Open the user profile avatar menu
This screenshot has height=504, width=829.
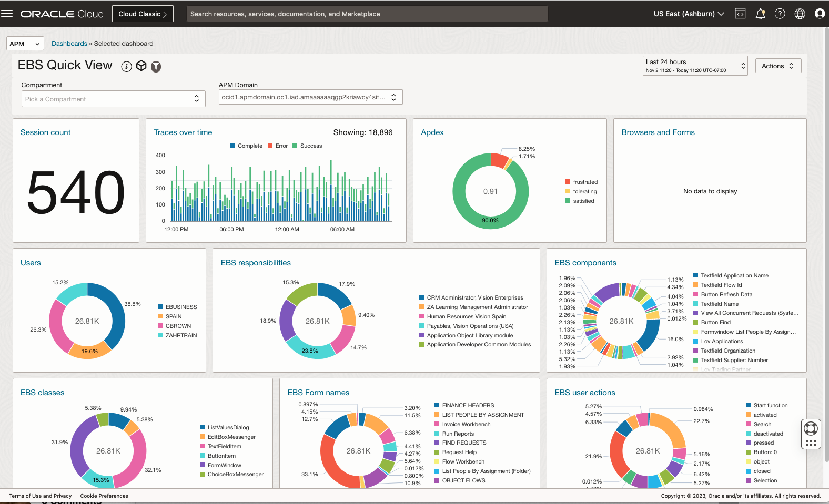click(820, 14)
